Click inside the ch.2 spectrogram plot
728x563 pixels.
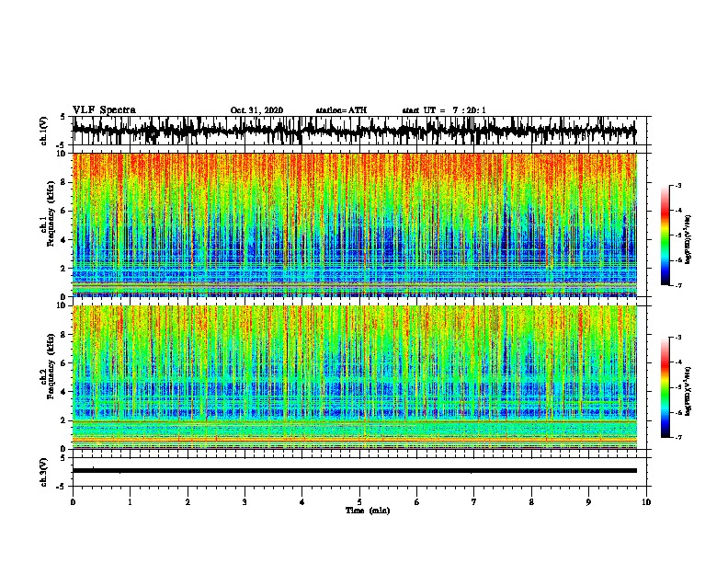[x=354, y=377]
